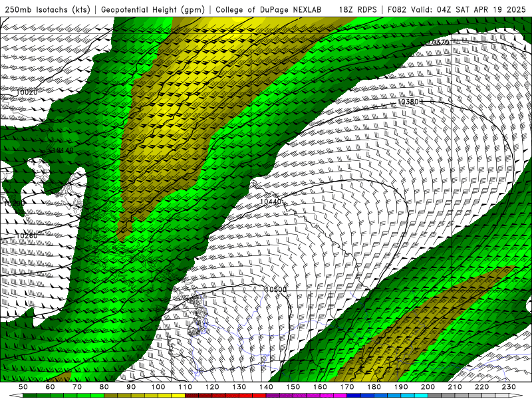The image size is (532, 399).
Task: Click the 10380 height contour label
Action: coord(408,102)
